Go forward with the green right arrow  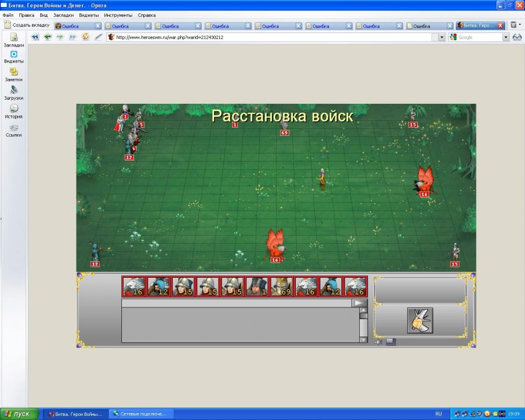60,37
